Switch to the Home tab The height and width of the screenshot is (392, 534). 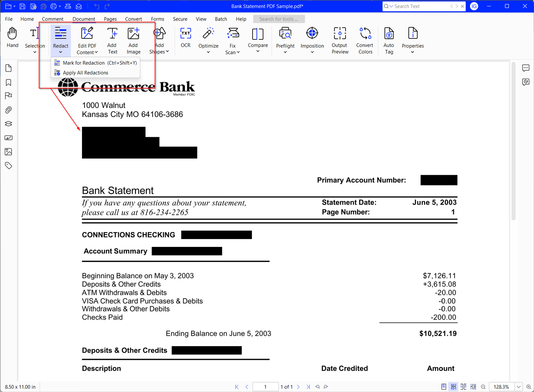click(27, 19)
